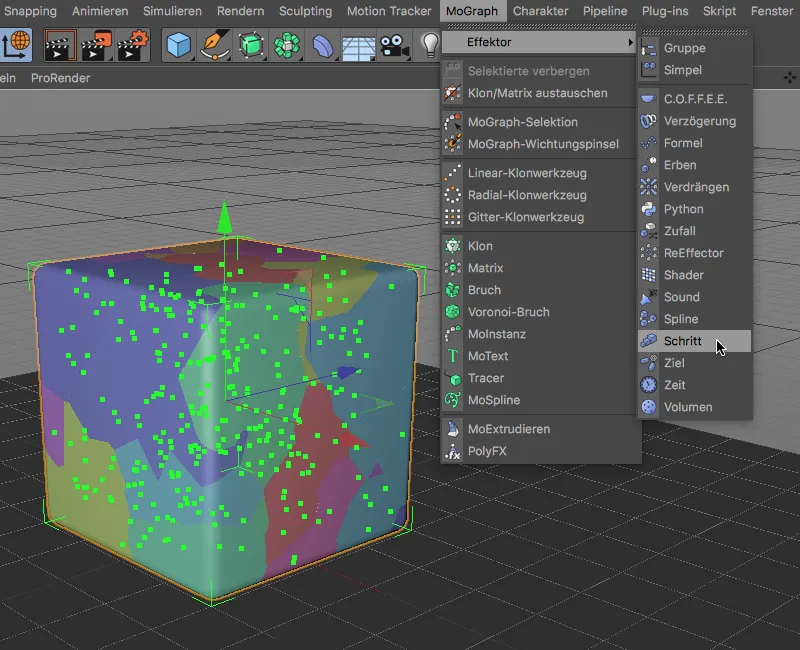The width and height of the screenshot is (800, 650).
Task: Open the Pipeline menu
Action: pyautogui.click(x=605, y=11)
